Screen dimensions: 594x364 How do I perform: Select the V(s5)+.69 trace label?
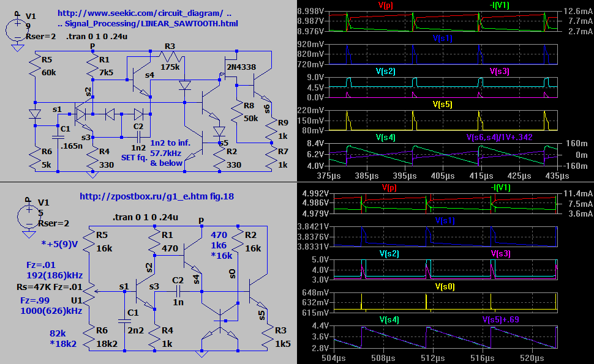click(x=500, y=319)
